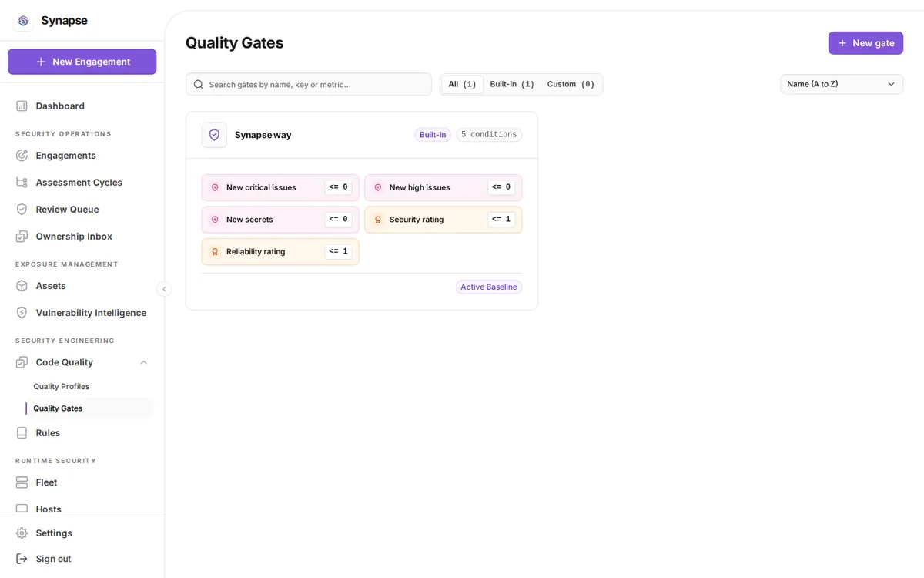Click the New gate button
Image resolution: width=924 pixels, height=578 pixels.
pos(865,43)
